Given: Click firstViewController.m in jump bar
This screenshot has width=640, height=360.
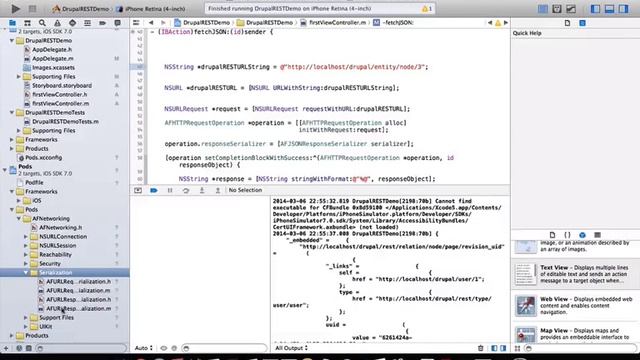Looking at the screenshot, I should (333, 23).
